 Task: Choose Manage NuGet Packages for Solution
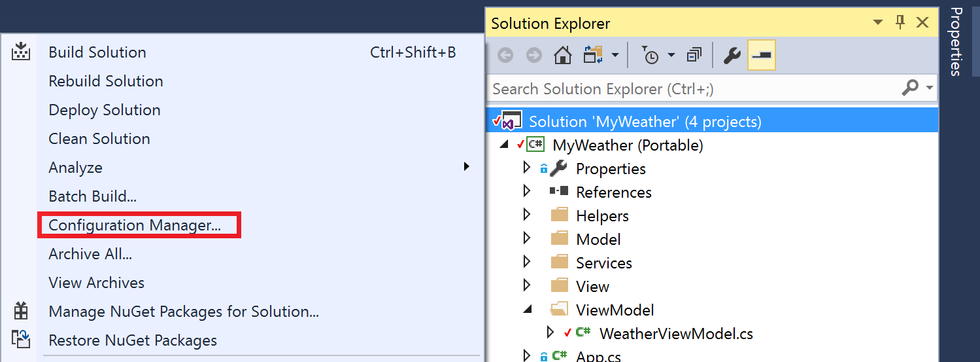184,312
